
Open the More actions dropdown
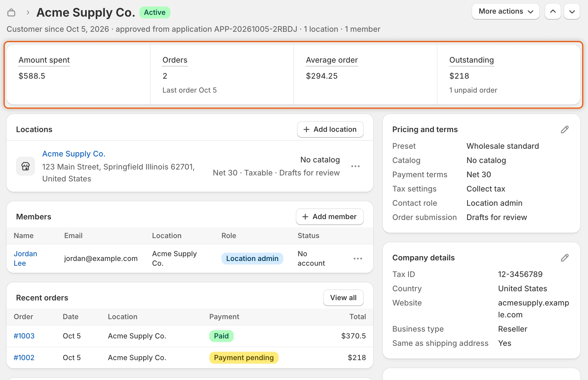(x=506, y=12)
